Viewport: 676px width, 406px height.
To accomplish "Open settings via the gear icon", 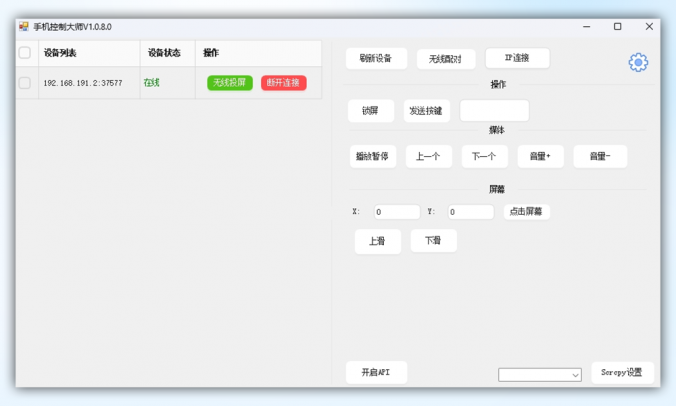I will [x=638, y=62].
